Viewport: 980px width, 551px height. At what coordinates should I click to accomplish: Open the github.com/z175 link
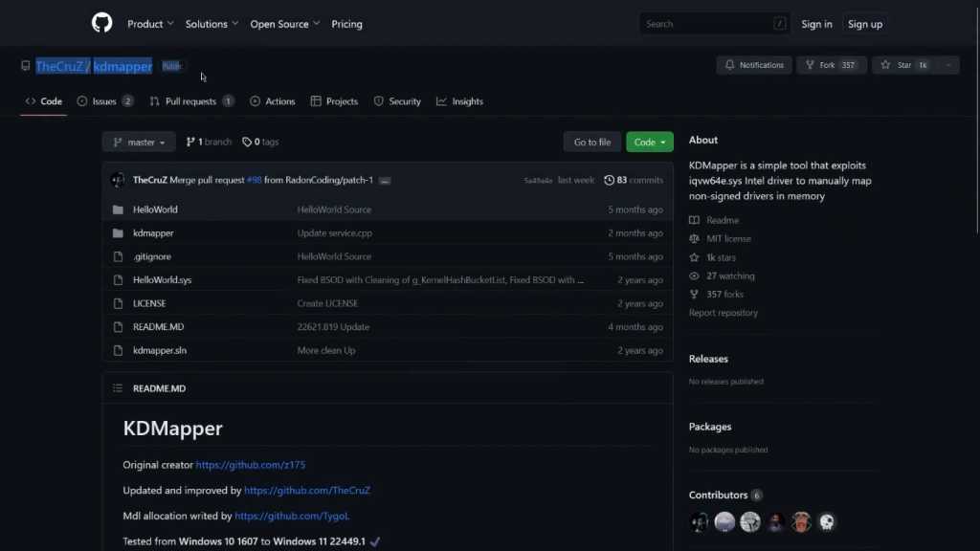pyautogui.click(x=251, y=465)
